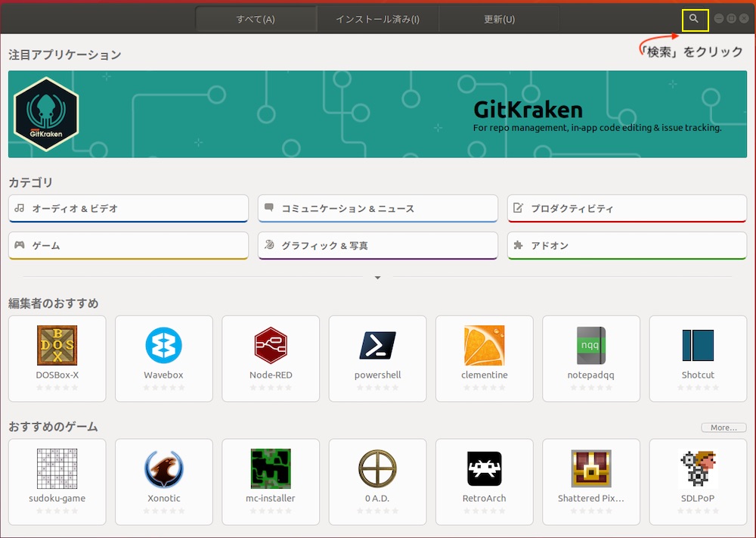This screenshot has width=756, height=538.
Task: Open SDLPoP game icon
Action: (x=698, y=468)
